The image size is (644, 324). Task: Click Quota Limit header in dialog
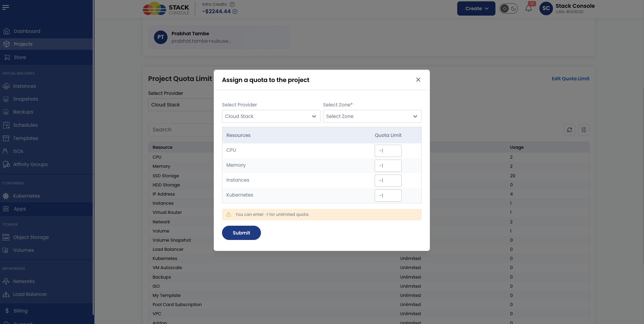(x=388, y=135)
